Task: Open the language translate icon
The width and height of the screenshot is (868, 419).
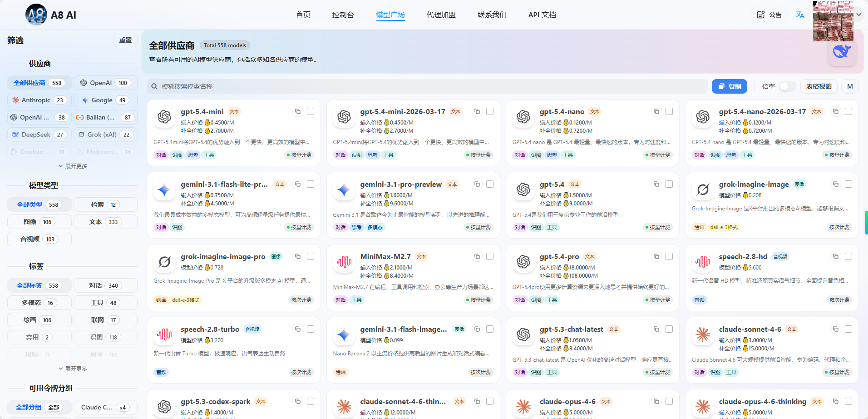Action: pyautogui.click(x=800, y=15)
